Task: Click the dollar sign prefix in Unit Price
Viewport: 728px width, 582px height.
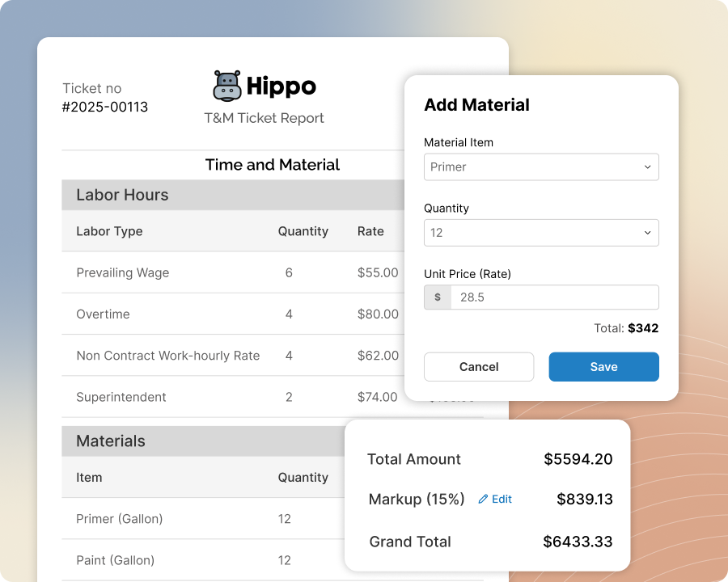Action: [438, 297]
